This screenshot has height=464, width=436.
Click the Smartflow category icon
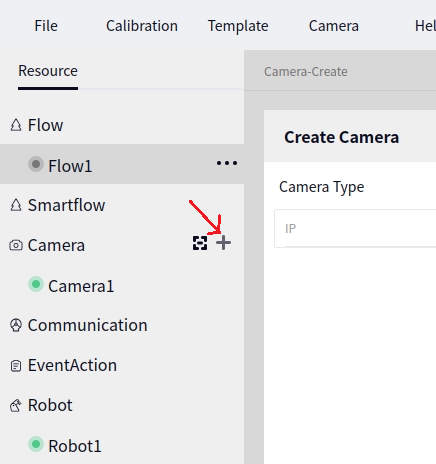pyautogui.click(x=16, y=205)
